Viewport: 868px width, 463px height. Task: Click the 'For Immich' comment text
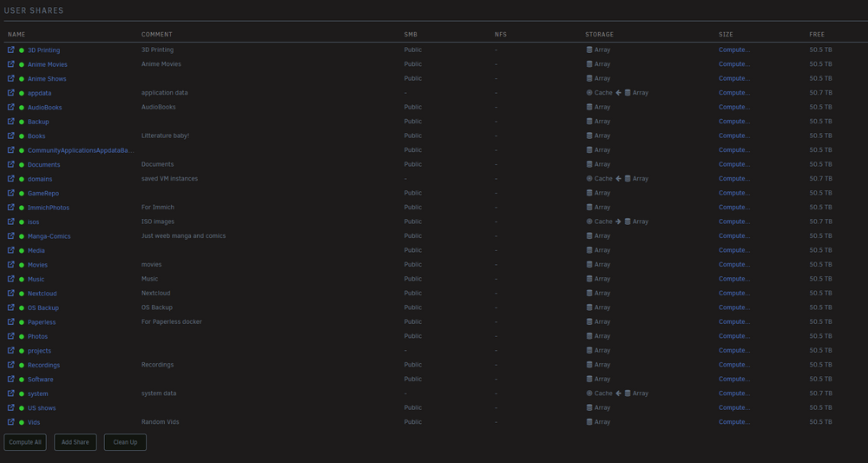click(x=158, y=207)
